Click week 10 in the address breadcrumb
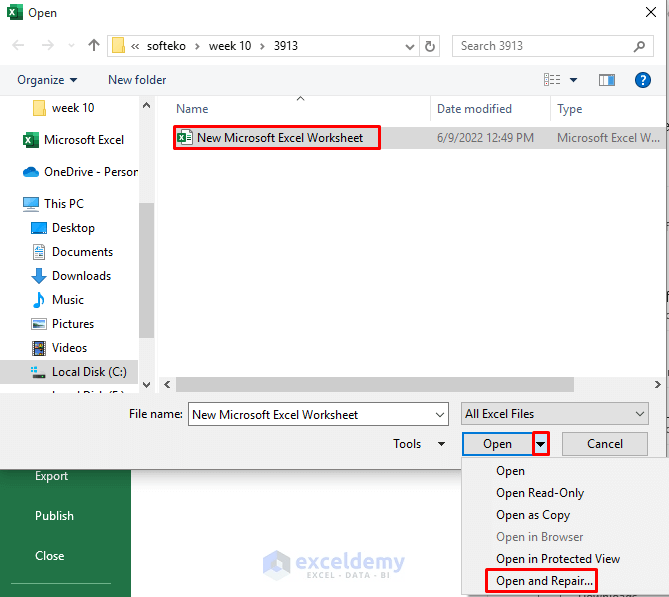669x597 pixels. coord(230,46)
